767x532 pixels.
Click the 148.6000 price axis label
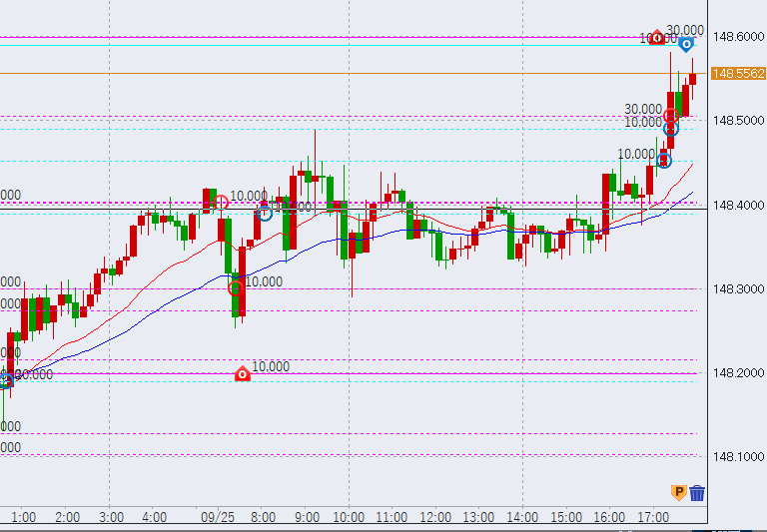point(737,37)
